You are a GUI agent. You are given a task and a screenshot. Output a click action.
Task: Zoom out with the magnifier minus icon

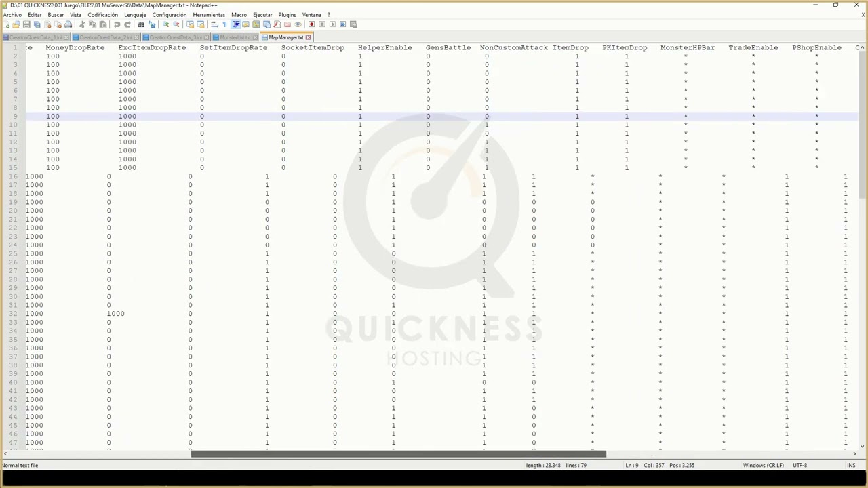(x=176, y=24)
